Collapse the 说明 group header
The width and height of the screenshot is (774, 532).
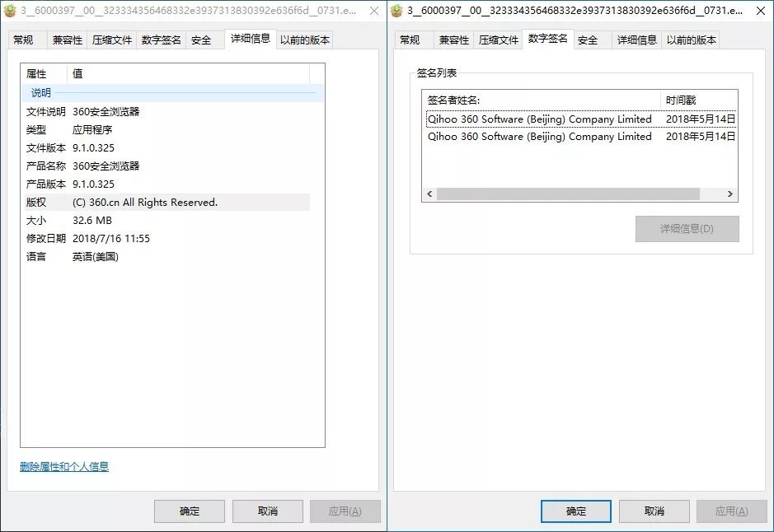click(172, 93)
